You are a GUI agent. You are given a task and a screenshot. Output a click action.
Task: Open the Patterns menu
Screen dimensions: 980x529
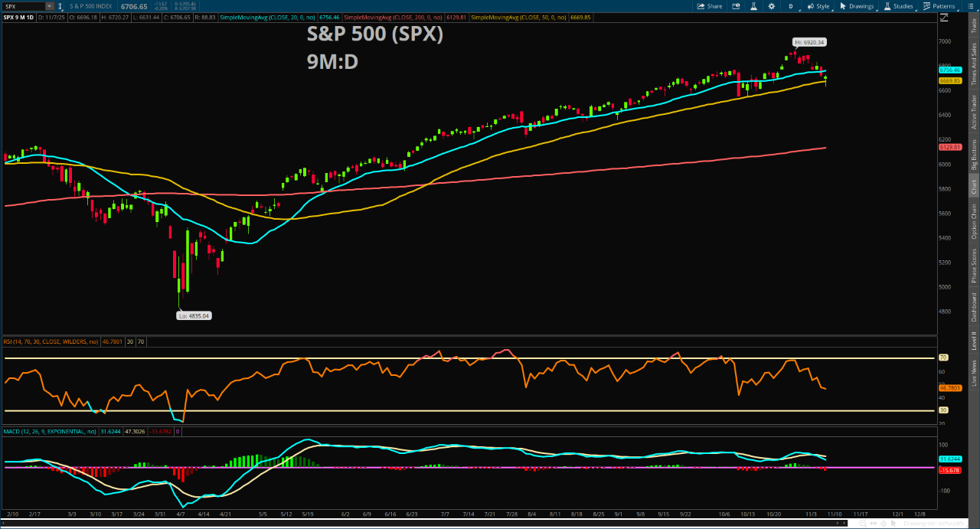[942, 6]
